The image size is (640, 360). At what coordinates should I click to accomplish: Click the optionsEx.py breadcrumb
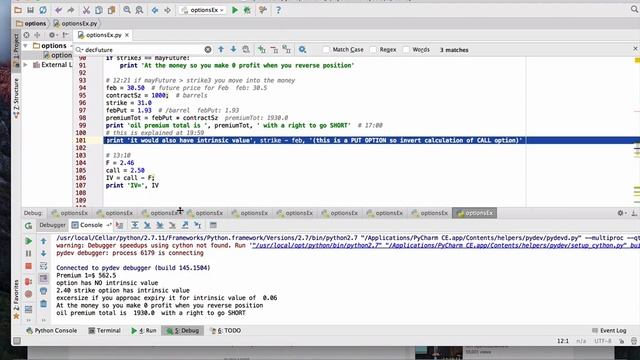(x=76, y=23)
